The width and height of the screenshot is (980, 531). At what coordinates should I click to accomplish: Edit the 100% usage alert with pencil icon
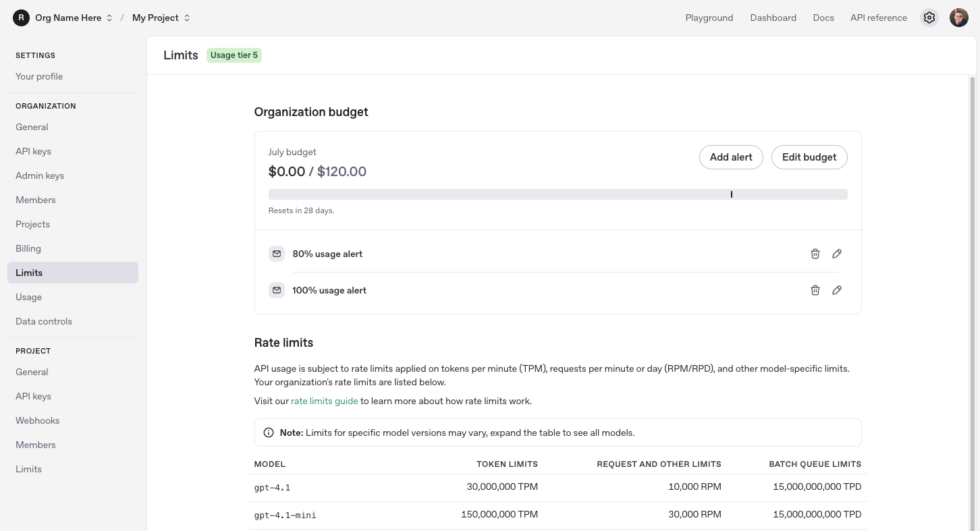coord(837,289)
